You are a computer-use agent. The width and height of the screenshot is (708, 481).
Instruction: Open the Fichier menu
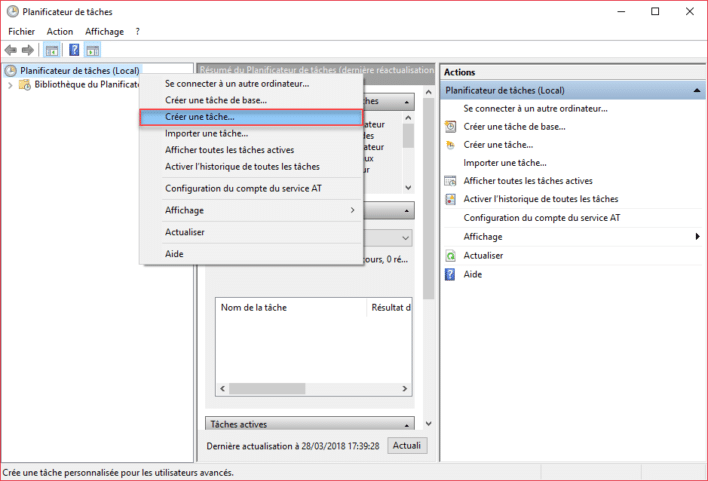tap(21, 31)
